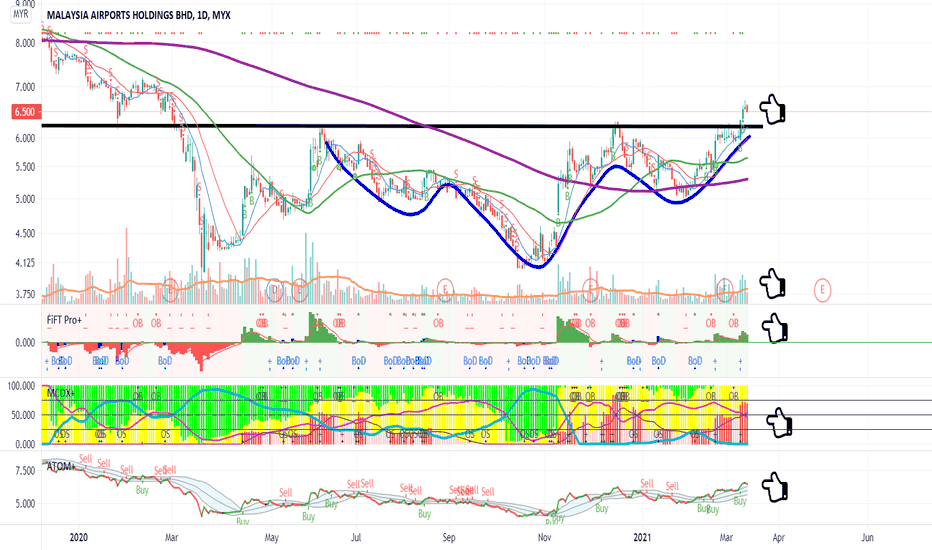
Task: Open earnings E marker right of D marker
Action: point(300,290)
